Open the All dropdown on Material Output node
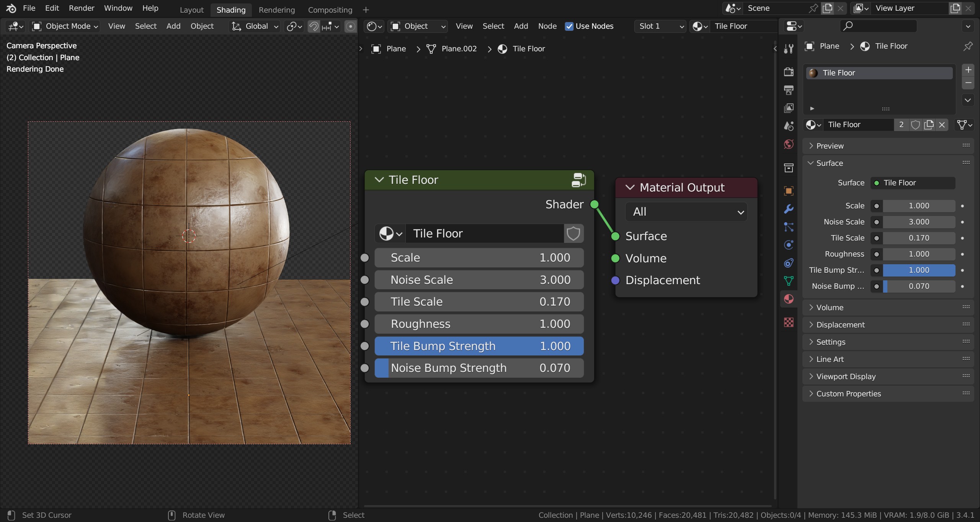This screenshot has width=980, height=522. [x=686, y=211]
